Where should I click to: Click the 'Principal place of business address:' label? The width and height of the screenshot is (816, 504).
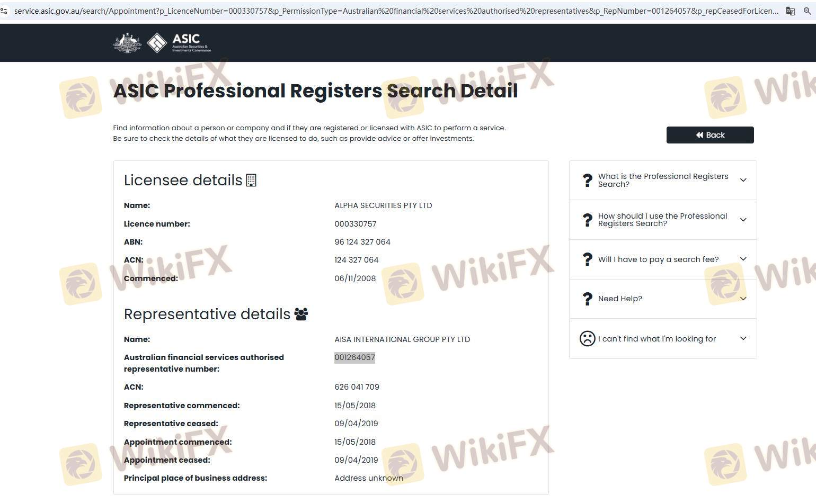[196, 478]
